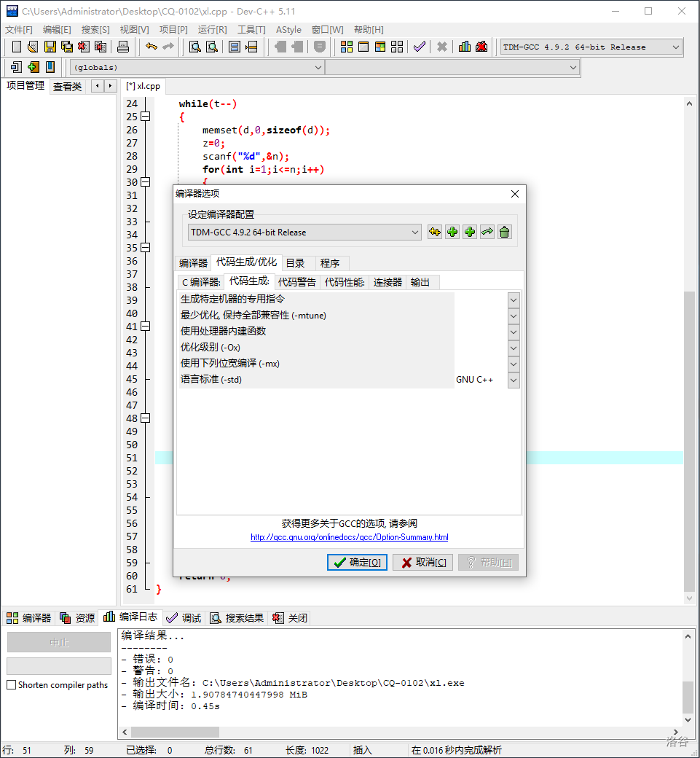Viewport: 700px width, 758px height.
Task: Collapse the code fold at line 25
Action: (x=145, y=117)
